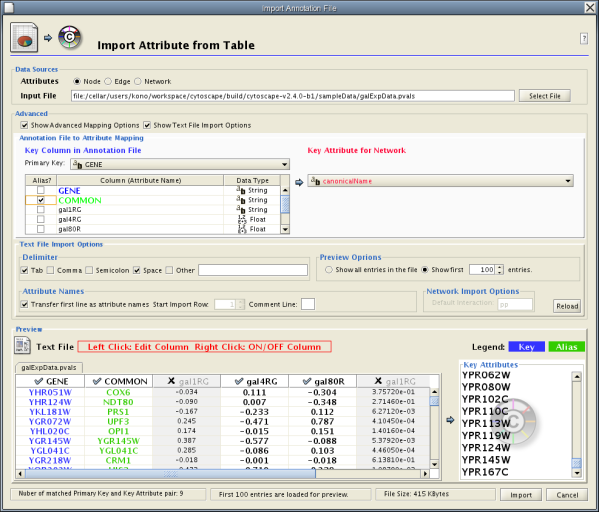The height and width of the screenshot is (512, 599).
Task: Click arrow icon next to Key Attributes list
Action: point(450,420)
